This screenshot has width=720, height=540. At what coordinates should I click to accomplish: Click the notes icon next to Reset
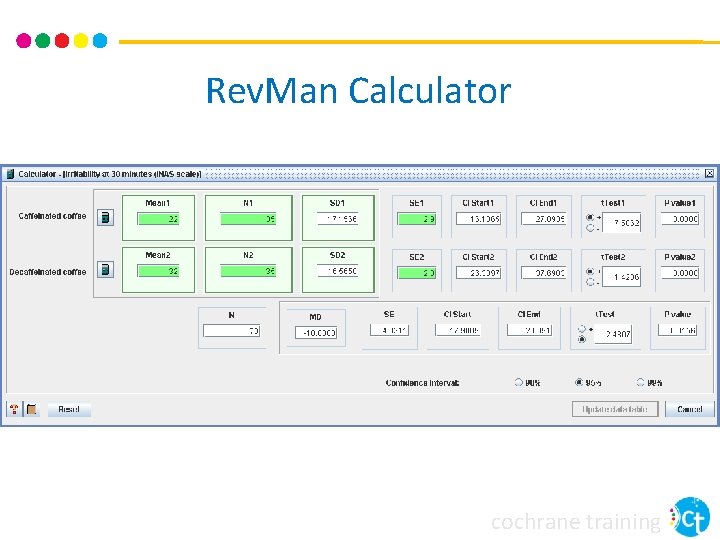pos(32,409)
